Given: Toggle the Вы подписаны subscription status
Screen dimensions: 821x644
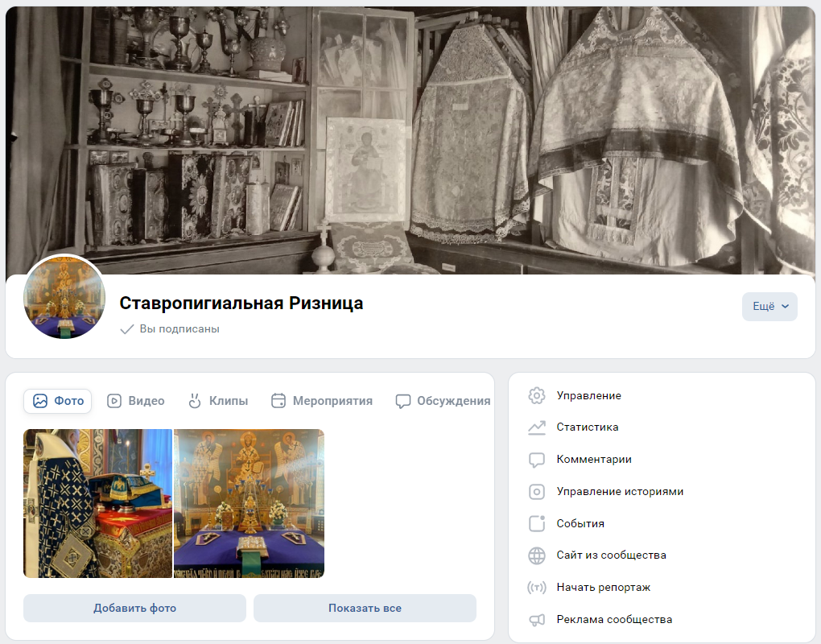Looking at the screenshot, I should (170, 328).
